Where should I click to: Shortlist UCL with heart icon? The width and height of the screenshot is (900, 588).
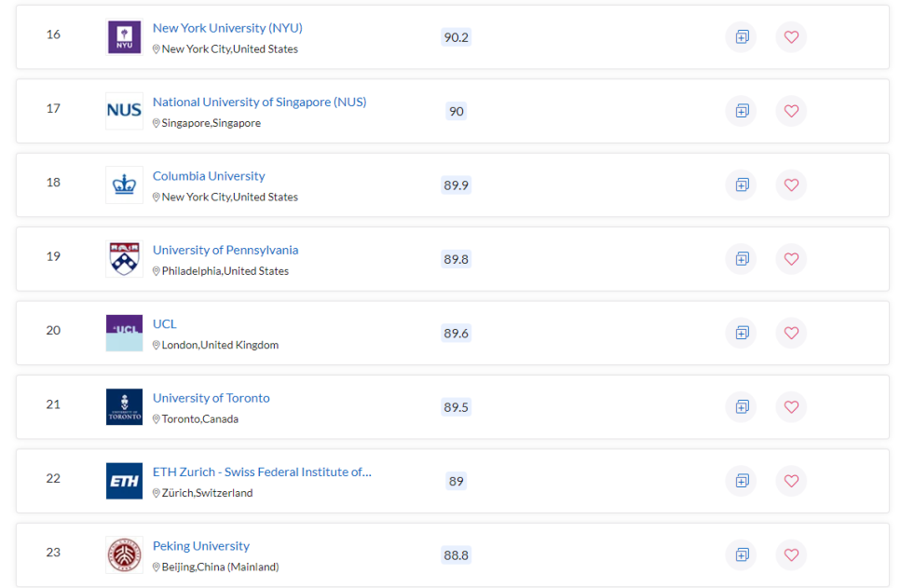[791, 333]
